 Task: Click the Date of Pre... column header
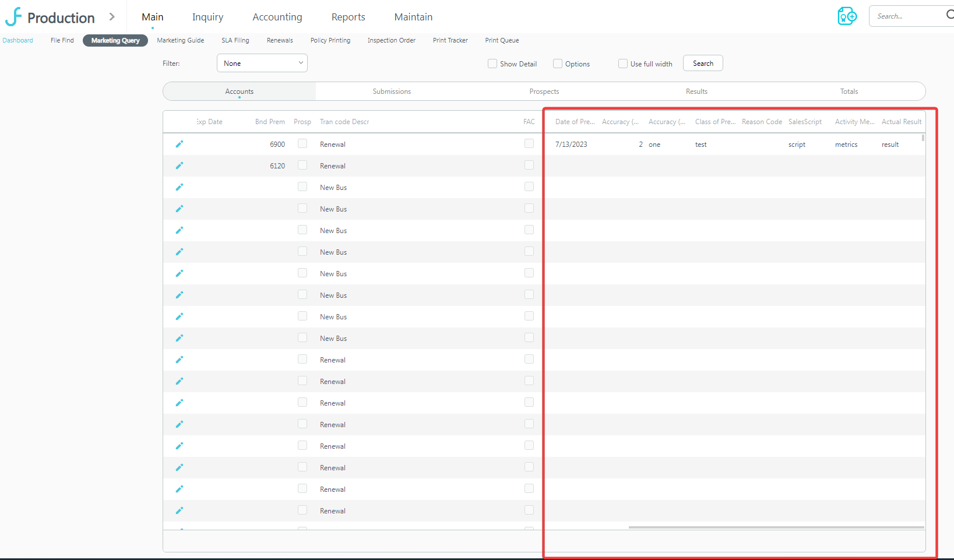click(x=575, y=122)
